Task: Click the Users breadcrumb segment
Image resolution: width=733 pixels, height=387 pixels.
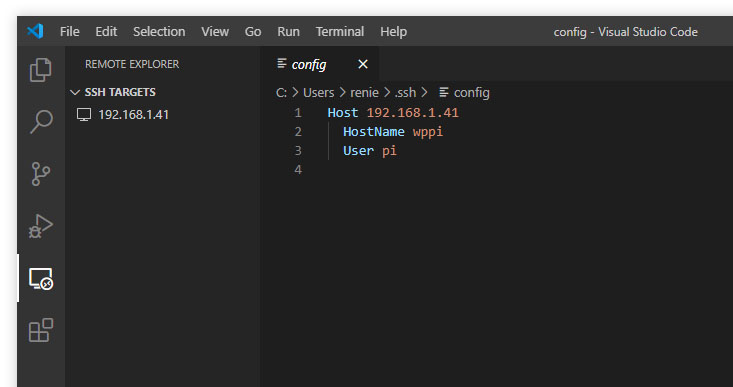Action: [x=319, y=93]
